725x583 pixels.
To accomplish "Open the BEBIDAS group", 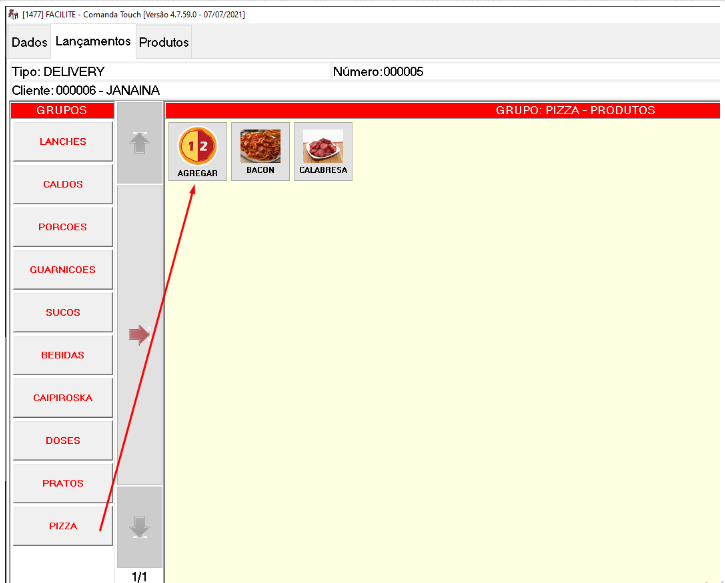I will coord(63,355).
